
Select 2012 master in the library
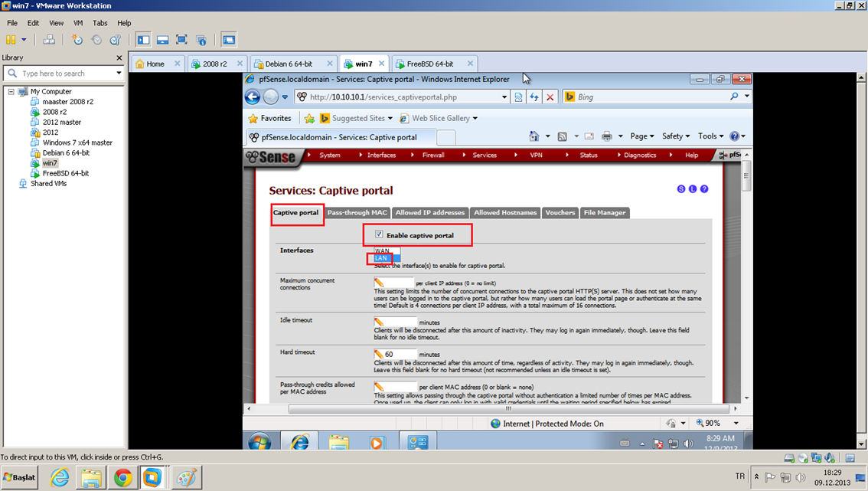coord(61,122)
